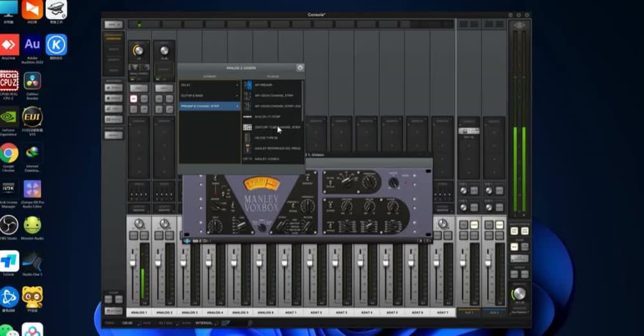Click the monitor level knob

tap(519, 293)
